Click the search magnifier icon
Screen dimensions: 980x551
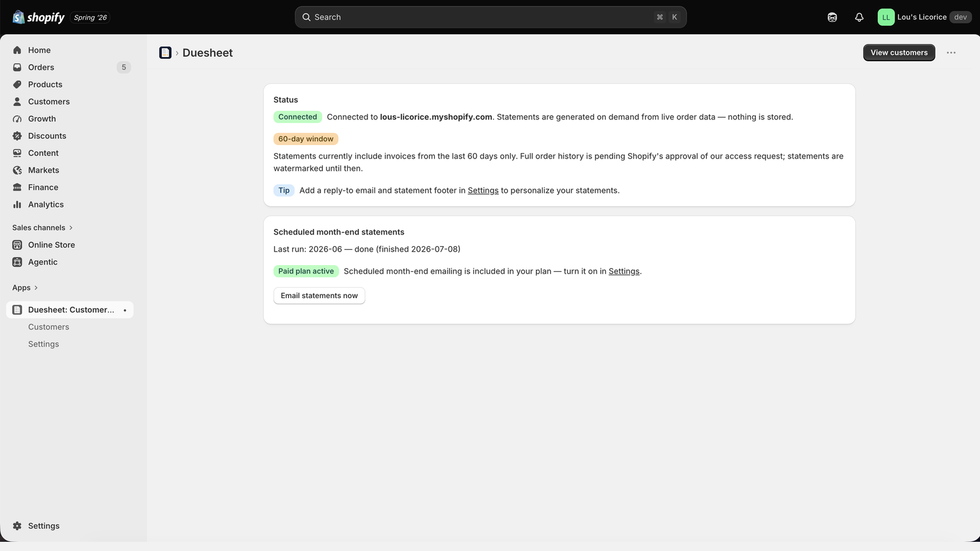[306, 17]
